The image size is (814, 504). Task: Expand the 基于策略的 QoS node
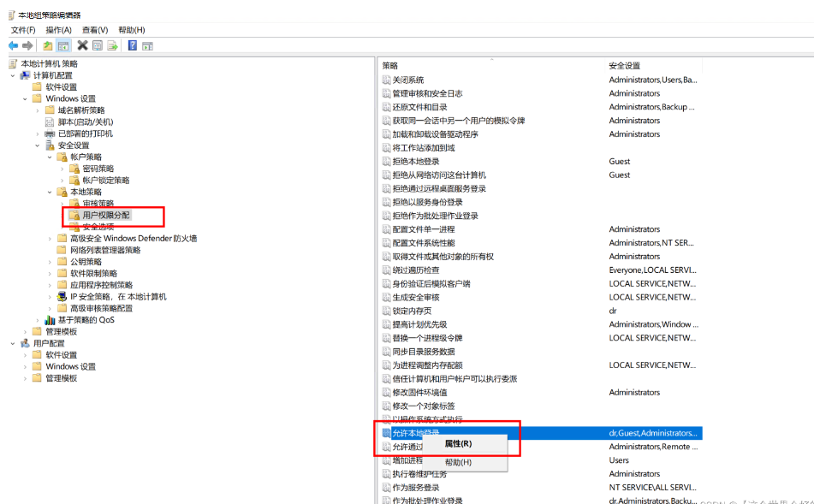[38, 320]
